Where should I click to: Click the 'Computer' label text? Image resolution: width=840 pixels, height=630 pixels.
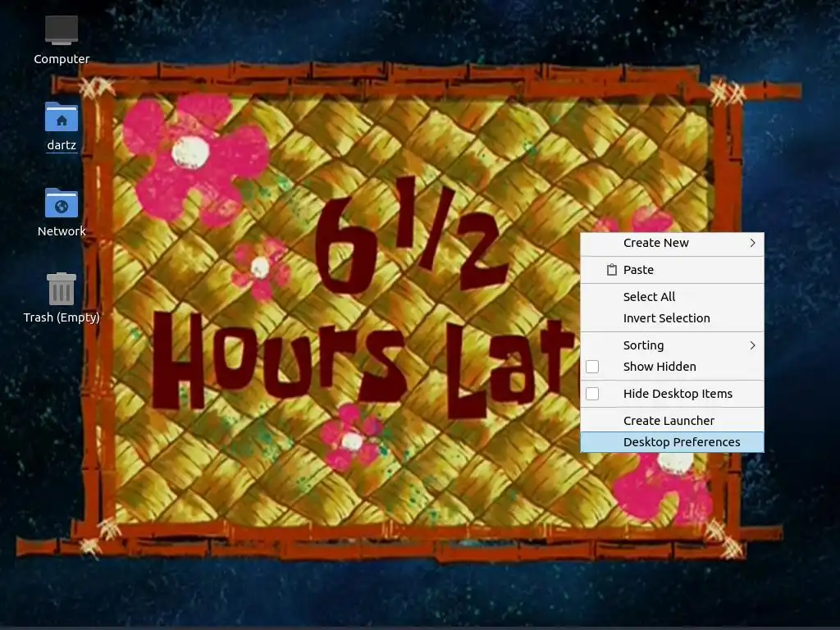62,59
